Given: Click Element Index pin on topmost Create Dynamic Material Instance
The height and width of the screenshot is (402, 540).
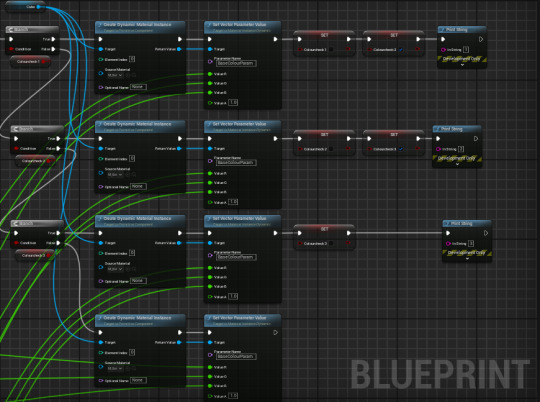Looking at the screenshot, I should click(101, 60).
